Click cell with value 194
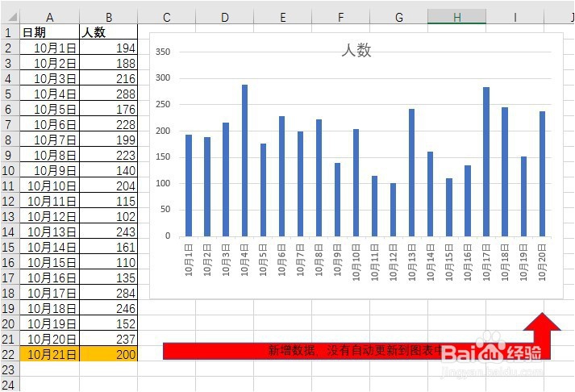575x392 pixels. pyautogui.click(x=109, y=48)
